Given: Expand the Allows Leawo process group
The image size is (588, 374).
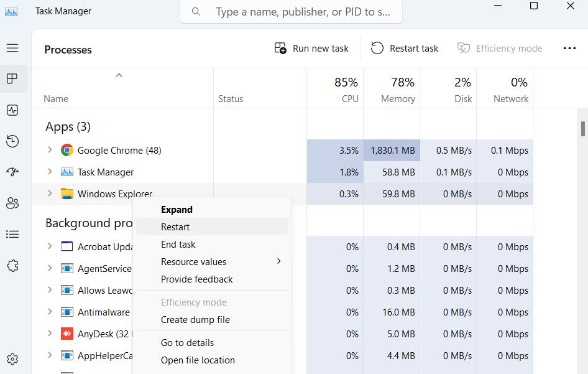Looking at the screenshot, I should pyautogui.click(x=50, y=290).
